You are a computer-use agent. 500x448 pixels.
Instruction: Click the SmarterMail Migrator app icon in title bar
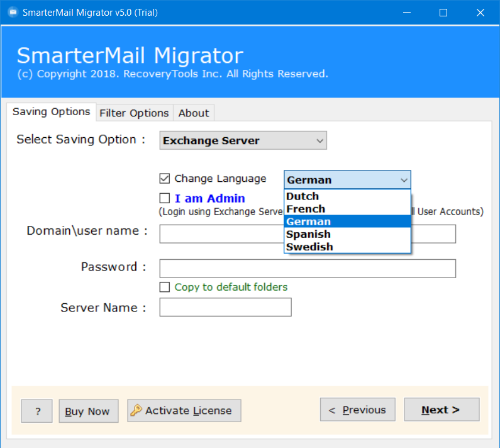coord(13,13)
